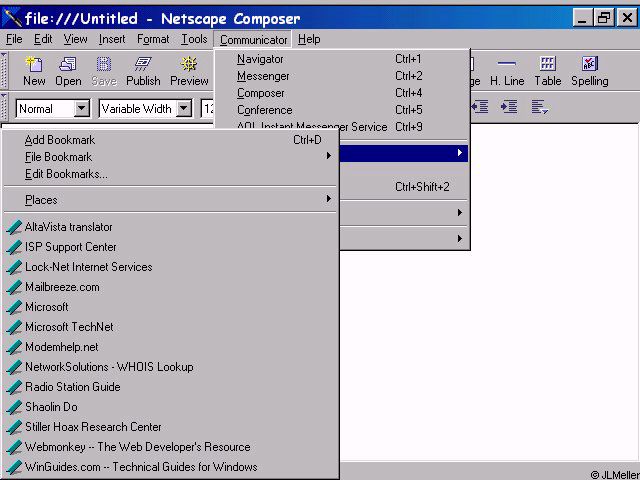Open the Variable Width font dropdown
This screenshot has height=480, width=640.
coord(184,109)
